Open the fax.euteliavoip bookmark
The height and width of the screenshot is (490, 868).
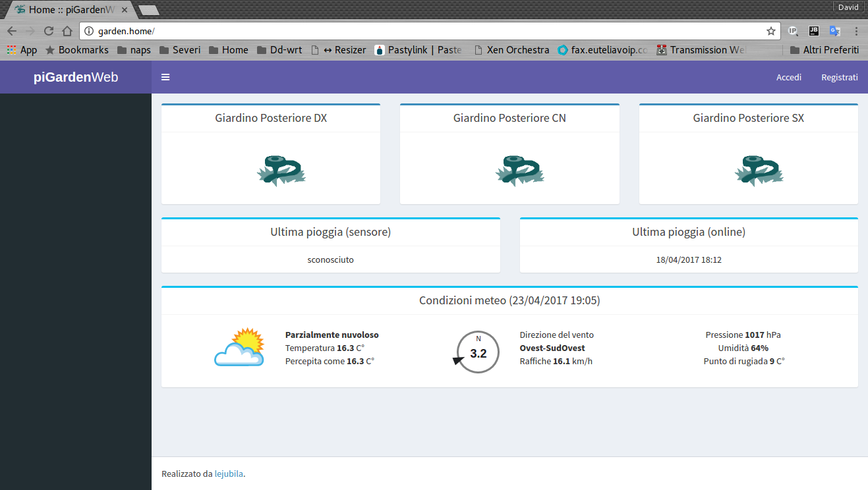(x=603, y=50)
